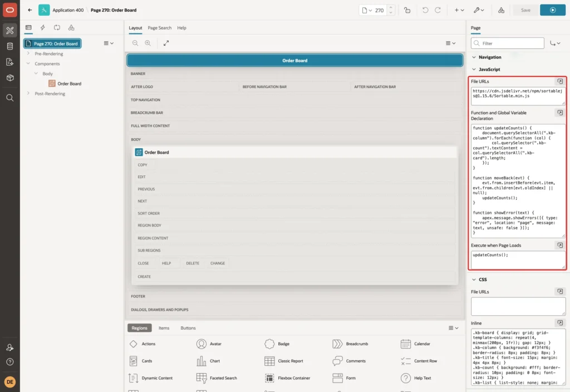Open gallery options menu
This screenshot has height=392, width=570.
click(453, 327)
